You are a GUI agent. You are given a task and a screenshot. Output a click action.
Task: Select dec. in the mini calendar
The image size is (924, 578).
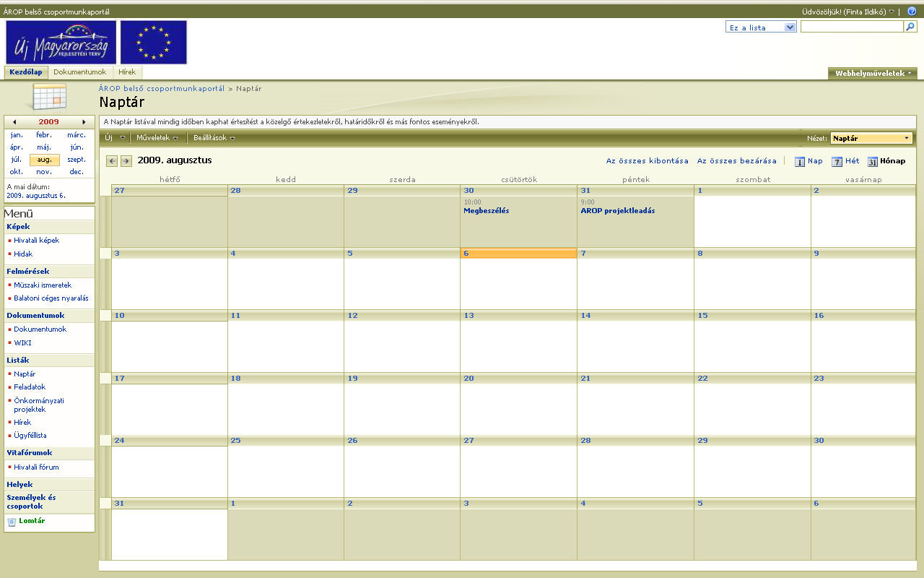click(x=77, y=172)
